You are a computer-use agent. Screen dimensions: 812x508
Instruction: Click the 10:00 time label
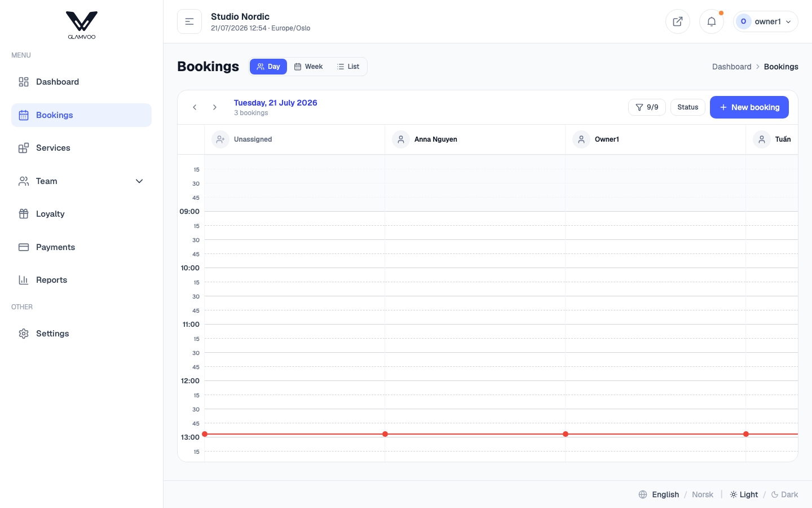point(190,268)
